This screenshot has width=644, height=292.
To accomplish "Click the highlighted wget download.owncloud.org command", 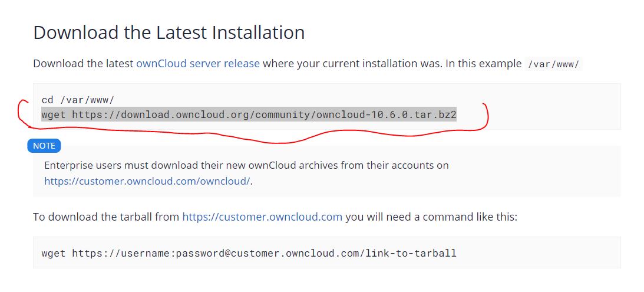I will (249, 115).
